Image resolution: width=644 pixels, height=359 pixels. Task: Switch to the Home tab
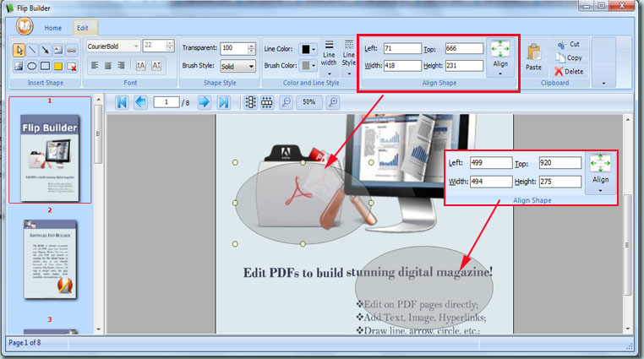tap(53, 28)
